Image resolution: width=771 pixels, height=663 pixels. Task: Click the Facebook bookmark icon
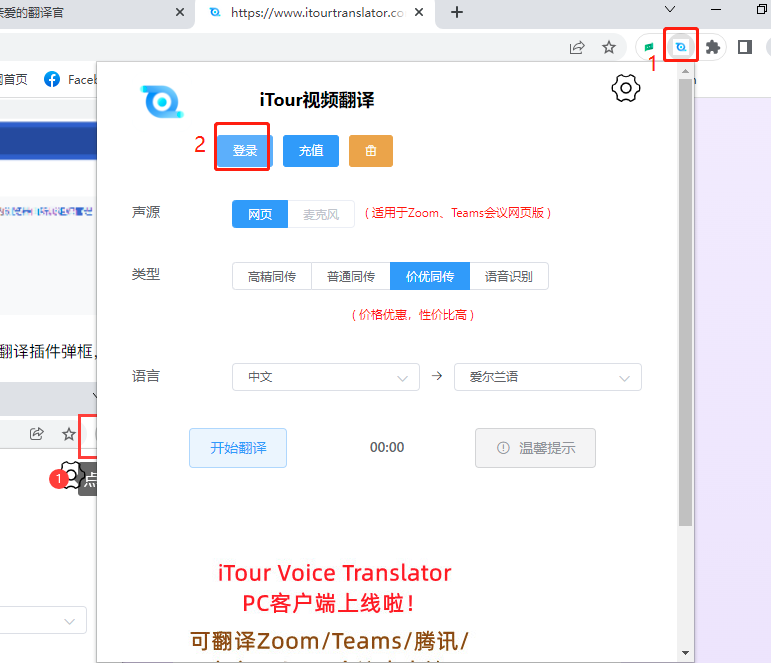(x=52, y=79)
